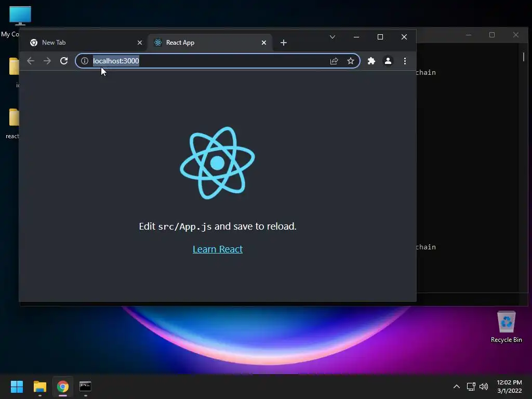Open the volume speaker tray icon

tap(484, 387)
